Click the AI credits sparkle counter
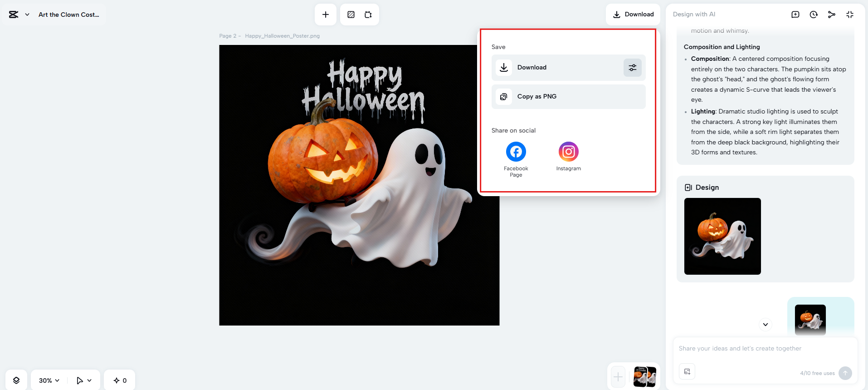Screen dimensions: 868x390 [120, 380]
